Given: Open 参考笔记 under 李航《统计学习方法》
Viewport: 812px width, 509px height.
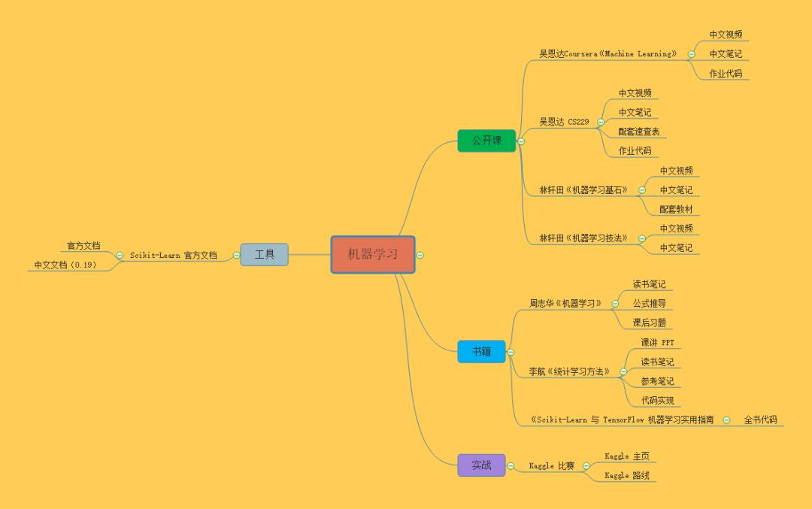Looking at the screenshot, I should [x=657, y=381].
